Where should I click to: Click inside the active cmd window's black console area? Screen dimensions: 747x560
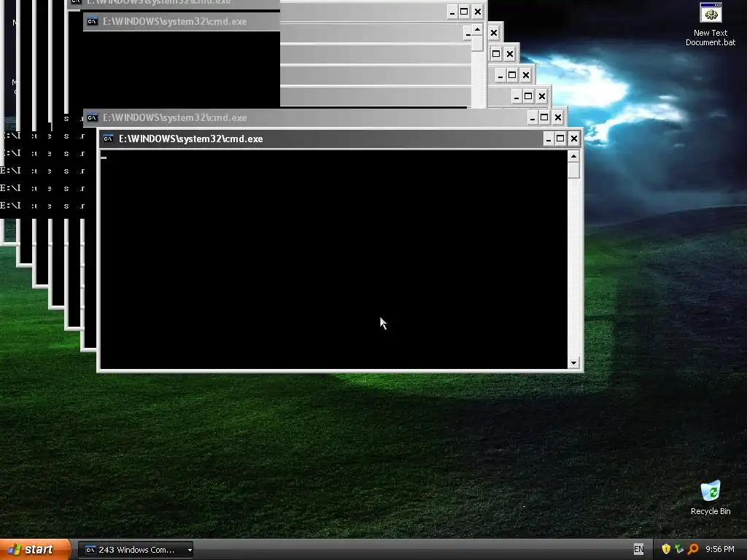333,260
